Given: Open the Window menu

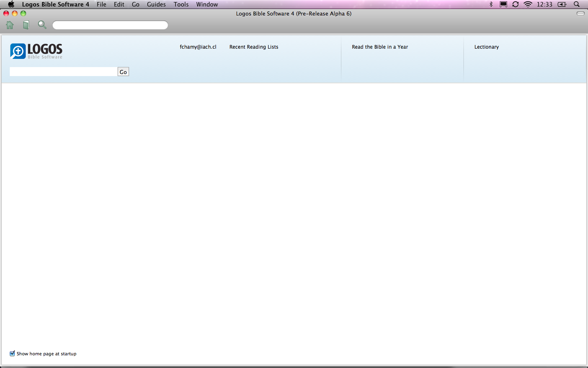Looking at the screenshot, I should tap(207, 4).
